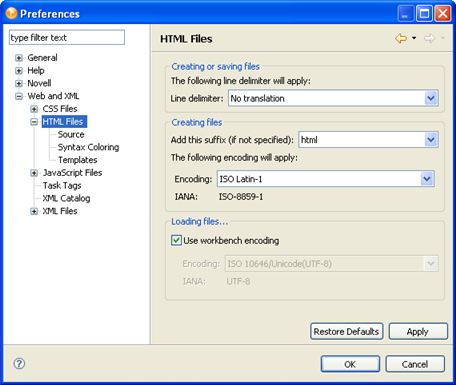The width and height of the screenshot is (456, 385).
Task: Collapse the Web and XML node
Action: [x=19, y=96]
